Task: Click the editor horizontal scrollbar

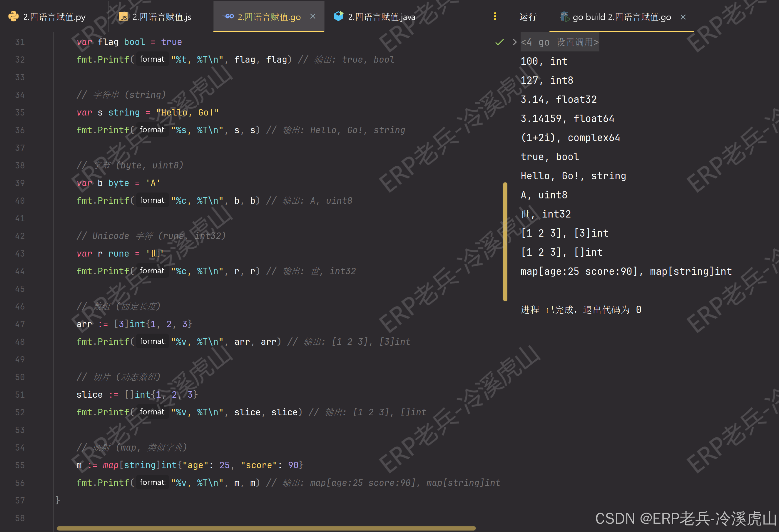Action: point(266,528)
